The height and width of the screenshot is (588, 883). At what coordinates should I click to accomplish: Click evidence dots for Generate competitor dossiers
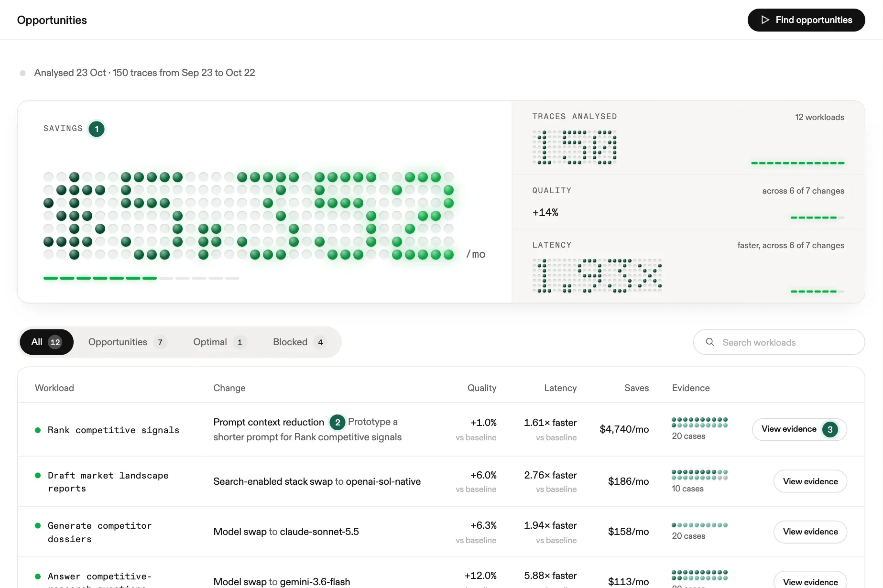699,525
